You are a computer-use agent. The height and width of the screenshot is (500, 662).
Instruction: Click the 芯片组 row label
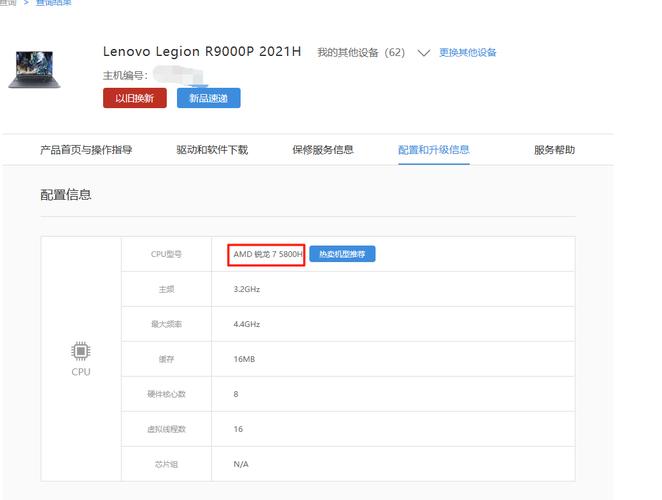click(x=166, y=464)
